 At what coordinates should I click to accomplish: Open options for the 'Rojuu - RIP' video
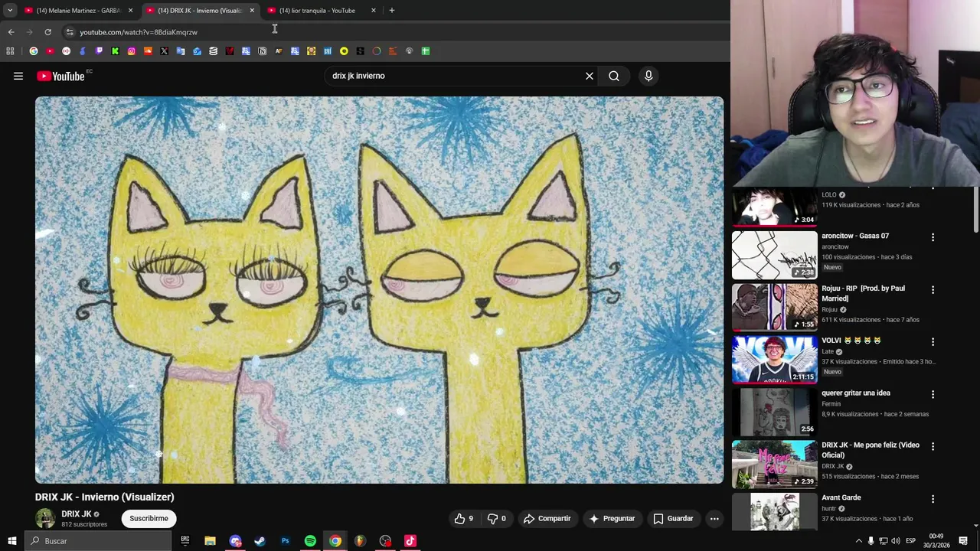click(933, 290)
